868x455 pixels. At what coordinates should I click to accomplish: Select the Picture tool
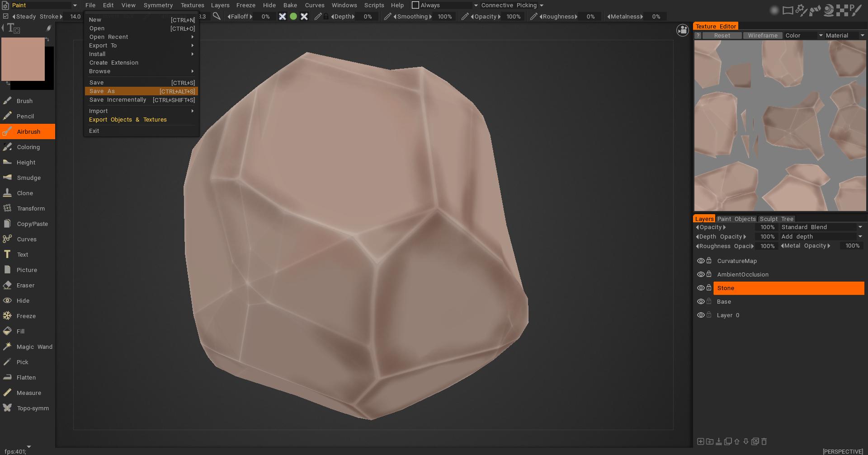pyautogui.click(x=28, y=270)
